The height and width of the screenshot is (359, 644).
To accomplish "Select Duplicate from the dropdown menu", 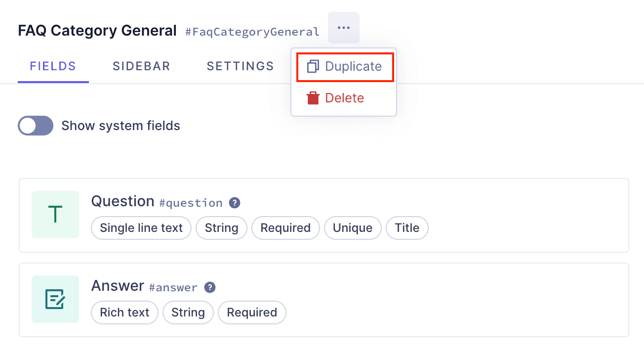I will coord(353,67).
